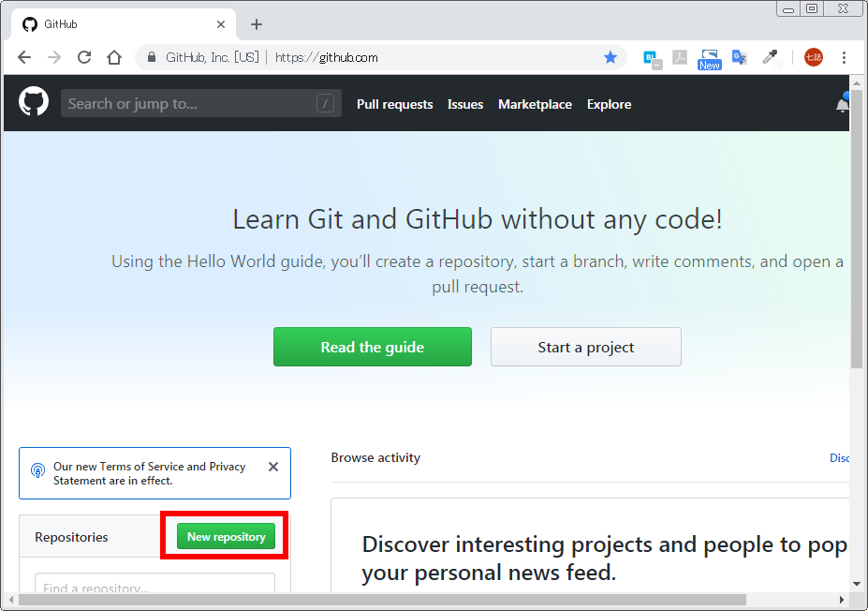Image resolution: width=868 pixels, height=611 pixels.
Task: Click the Terms of Service notice text
Action: [x=150, y=473]
